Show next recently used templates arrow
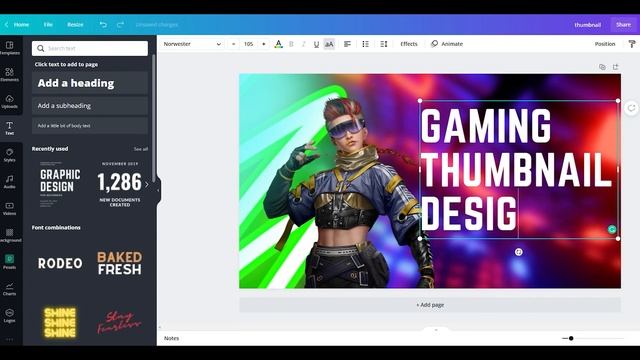 click(147, 184)
